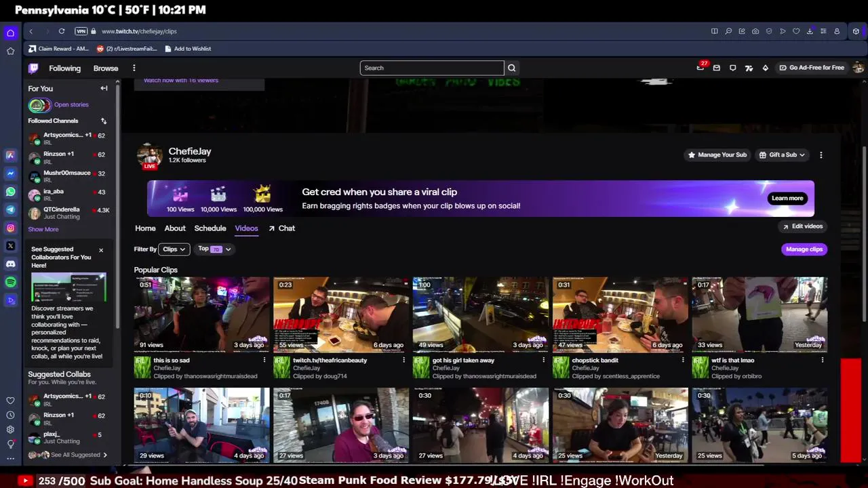Click Open stories link
This screenshot has height=488, width=868.
pos(71,104)
